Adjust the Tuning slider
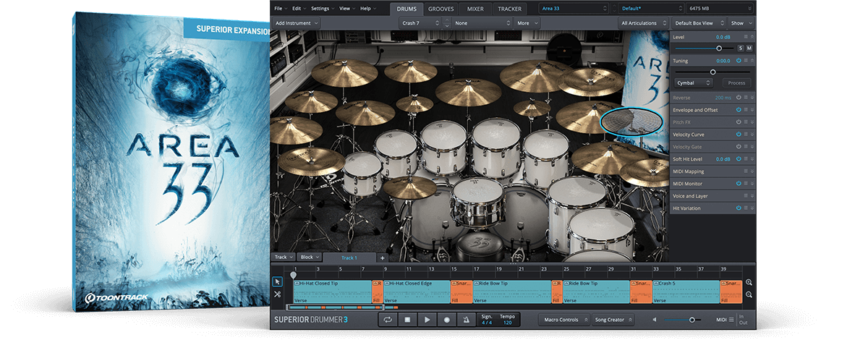 click(x=712, y=72)
